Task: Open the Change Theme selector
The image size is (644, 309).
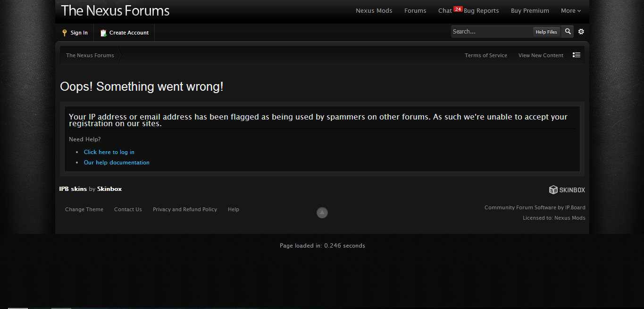Action: (x=84, y=209)
